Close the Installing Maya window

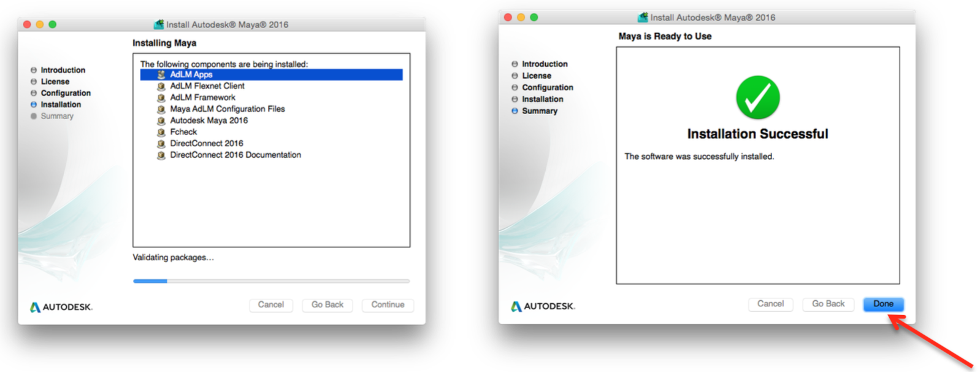27,25
